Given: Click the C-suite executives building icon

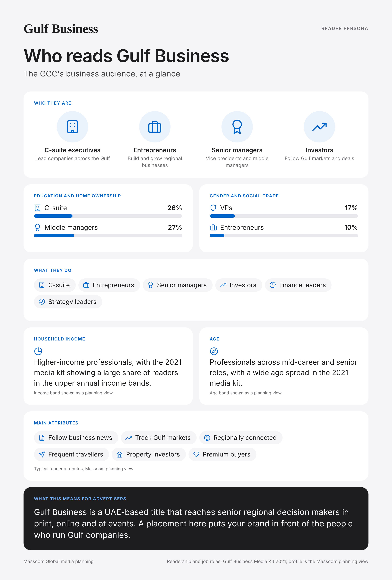Looking at the screenshot, I should click(x=72, y=127).
